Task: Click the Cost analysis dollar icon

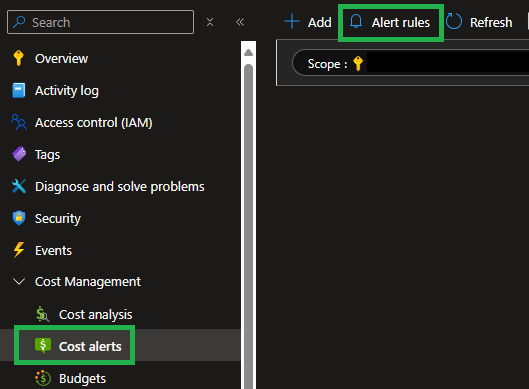Action: point(43,314)
